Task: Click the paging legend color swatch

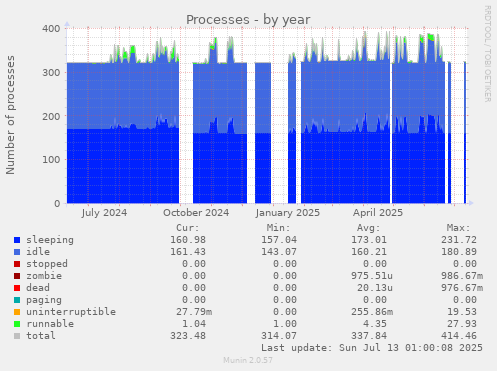Action: click(x=17, y=300)
